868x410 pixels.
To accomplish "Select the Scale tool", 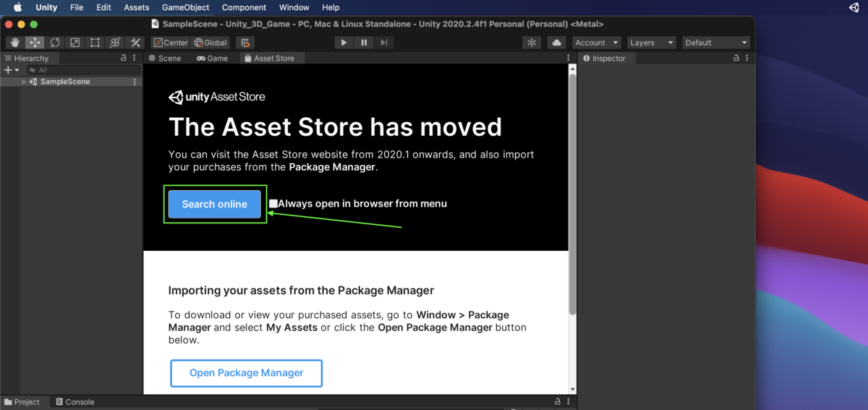I will [x=75, y=43].
